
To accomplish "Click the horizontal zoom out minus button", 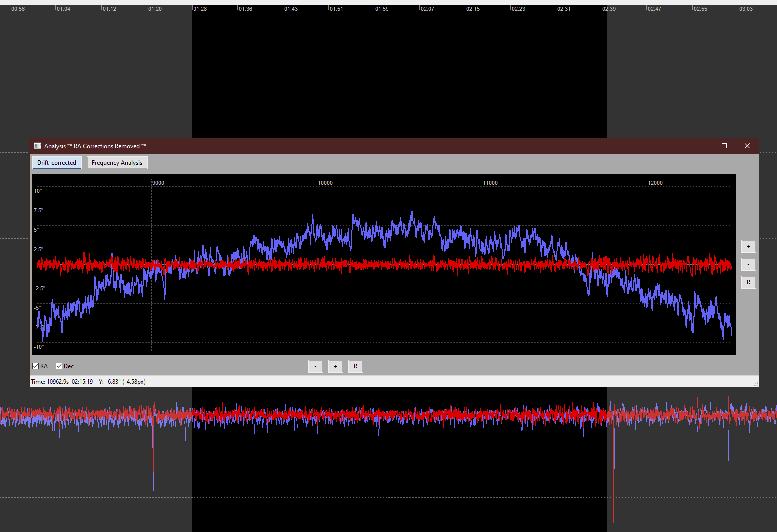I will click(x=316, y=366).
